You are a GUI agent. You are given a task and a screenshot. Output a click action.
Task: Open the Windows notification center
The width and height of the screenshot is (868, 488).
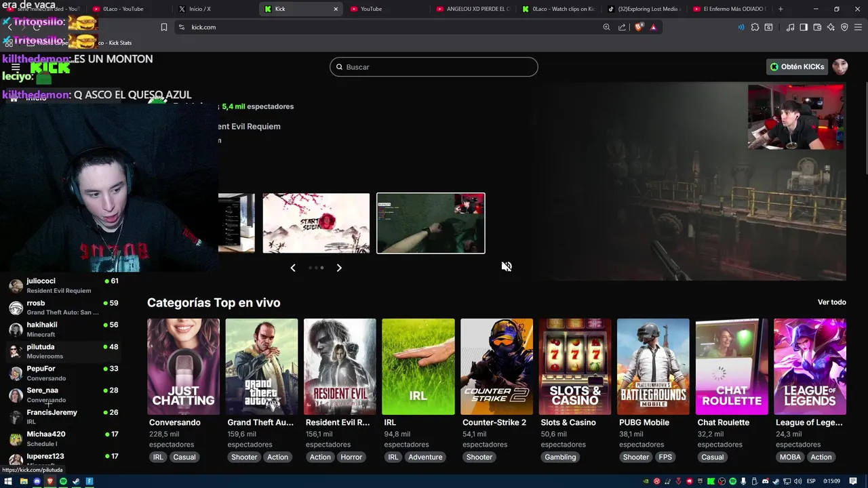click(852, 481)
